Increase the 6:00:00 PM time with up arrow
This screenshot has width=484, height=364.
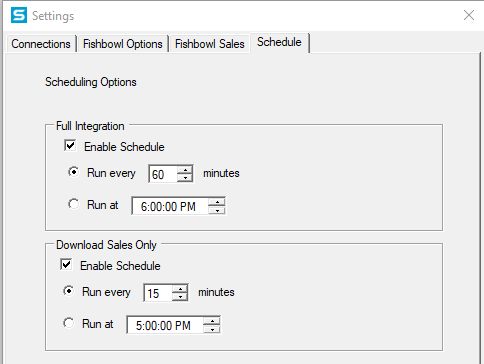point(217,202)
